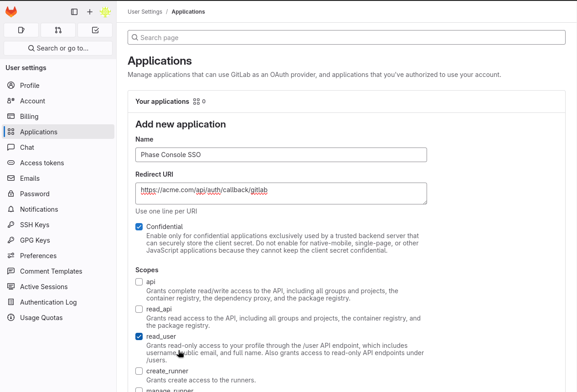Viewport: 577px width, 392px height.
Task: Click the application Name input field
Action: [x=281, y=155]
